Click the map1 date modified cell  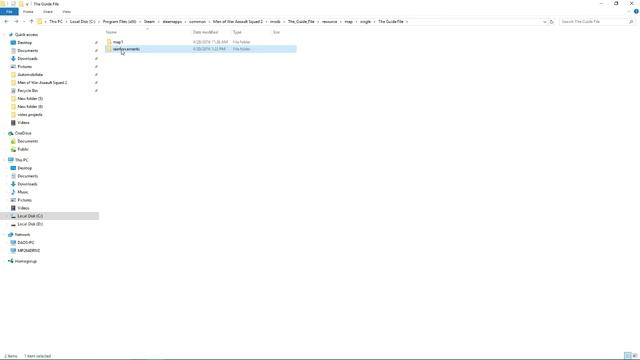pyautogui.click(x=210, y=42)
